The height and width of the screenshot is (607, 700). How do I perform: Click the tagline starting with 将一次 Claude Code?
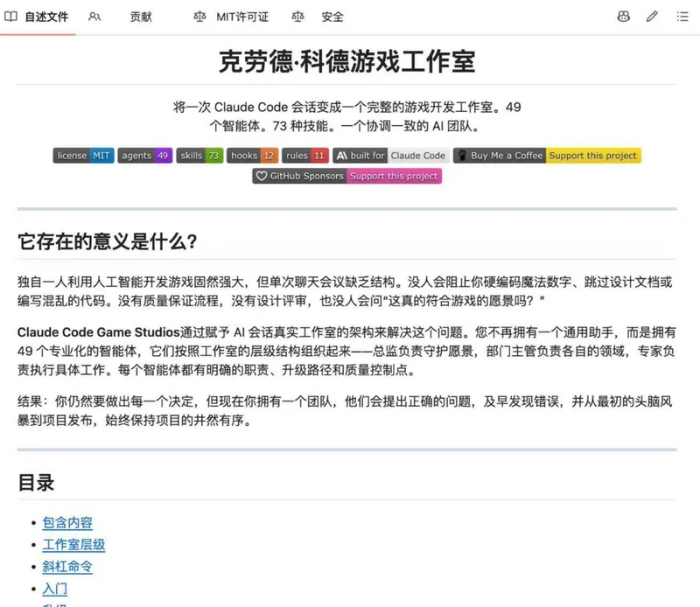point(346,116)
